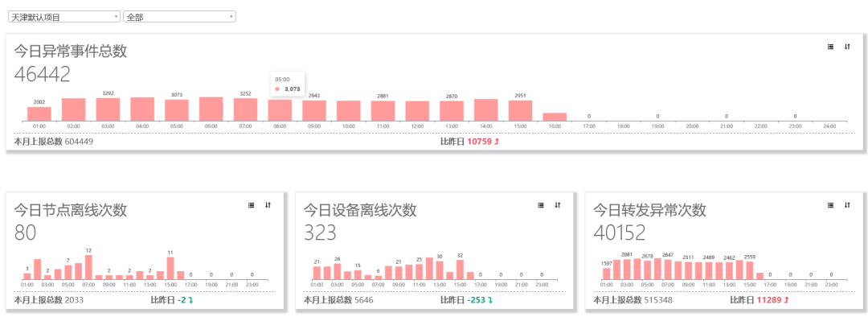Open list icon in 今日转发异常次数 card
This screenshot has height=321, width=868.
830,205
